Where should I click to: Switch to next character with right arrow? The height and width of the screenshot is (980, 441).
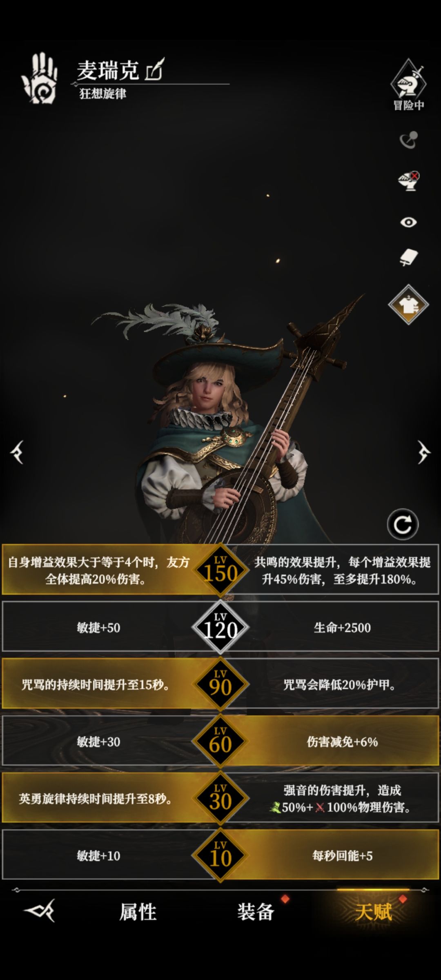click(424, 452)
